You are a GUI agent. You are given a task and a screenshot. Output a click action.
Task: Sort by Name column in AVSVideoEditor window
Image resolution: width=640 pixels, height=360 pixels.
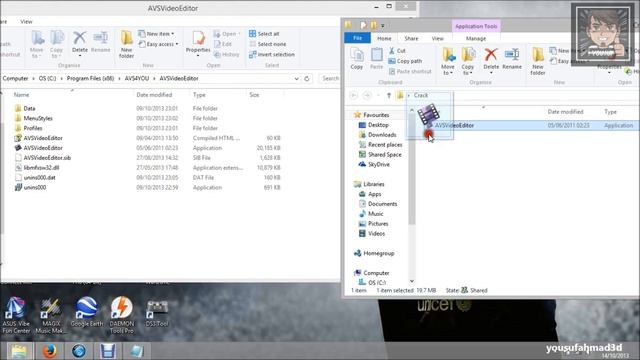21,95
